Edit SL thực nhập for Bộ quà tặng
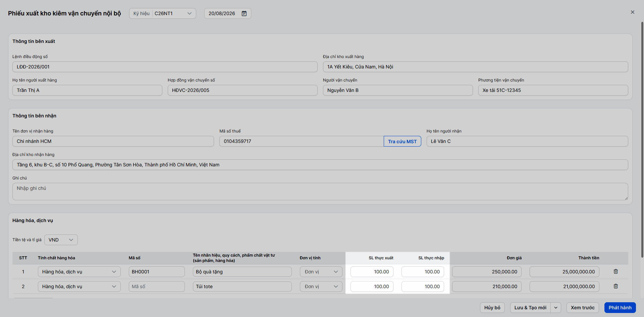 tap(423, 272)
